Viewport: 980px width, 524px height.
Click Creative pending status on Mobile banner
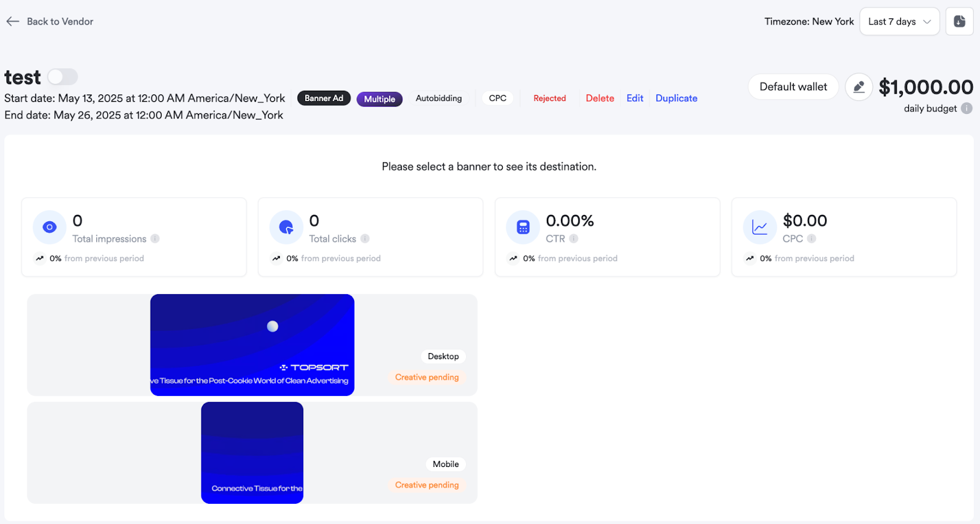pos(427,485)
